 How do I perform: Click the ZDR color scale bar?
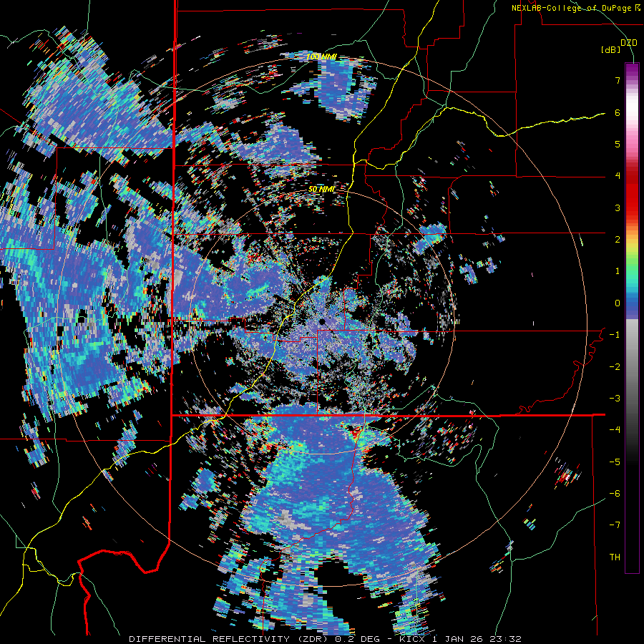pyautogui.click(x=632, y=318)
